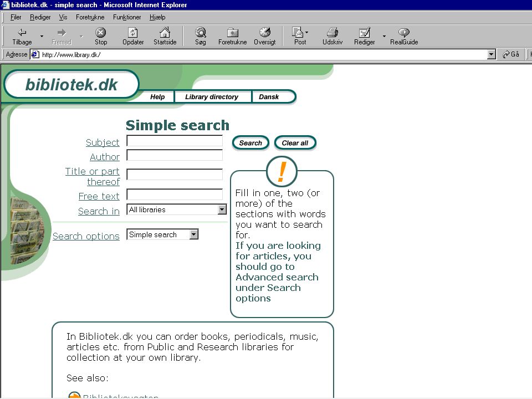Open the Hjælp menu
This screenshot has height=399, width=532.
pos(157,17)
